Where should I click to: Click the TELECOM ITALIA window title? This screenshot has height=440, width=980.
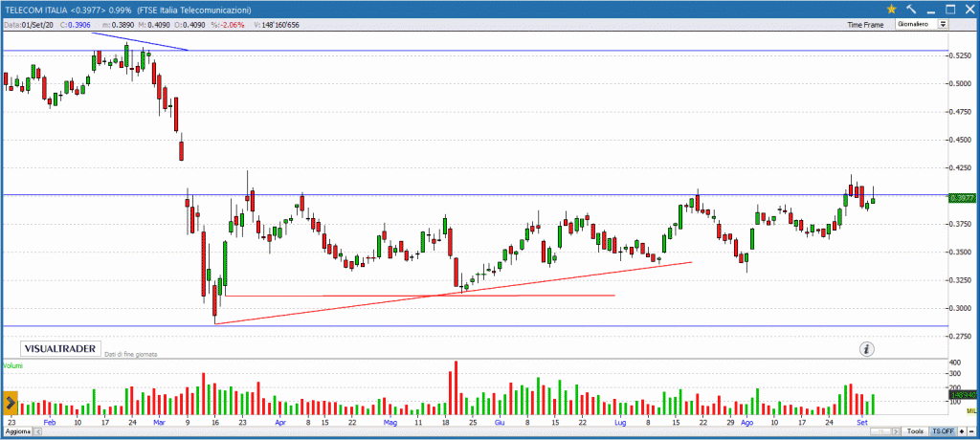(x=128, y=10)
